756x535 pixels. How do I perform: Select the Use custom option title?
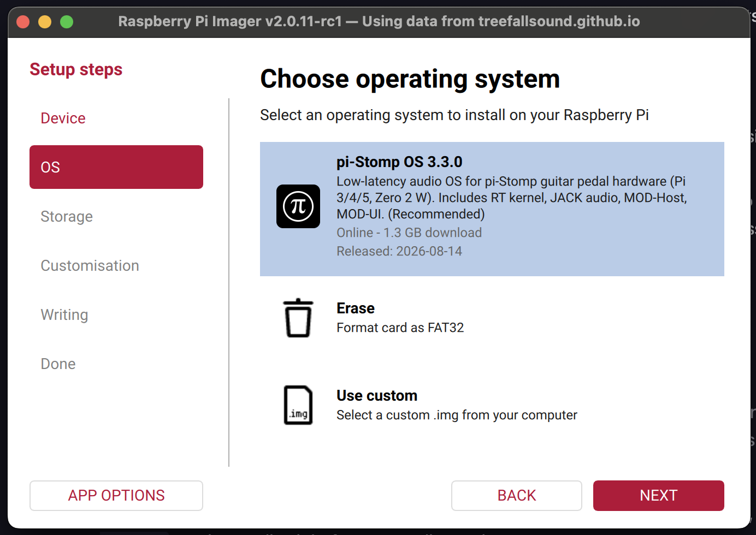pyautogui.click(x=377, y=396)
